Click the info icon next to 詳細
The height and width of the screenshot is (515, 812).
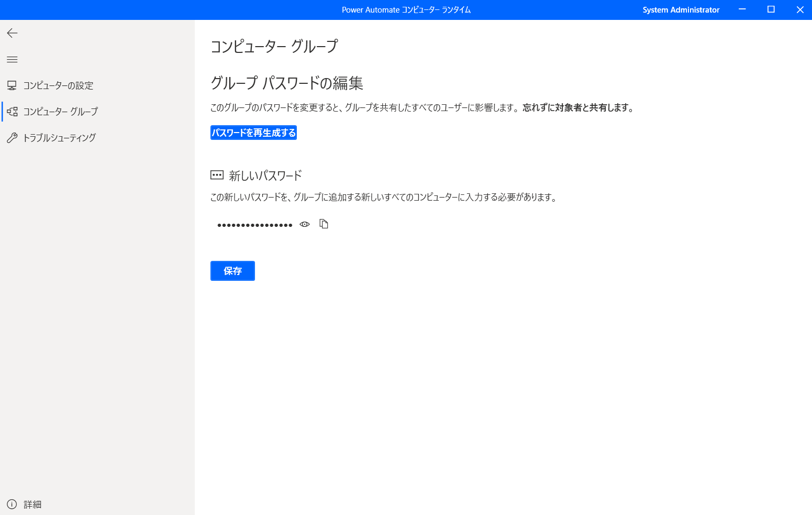12,503
